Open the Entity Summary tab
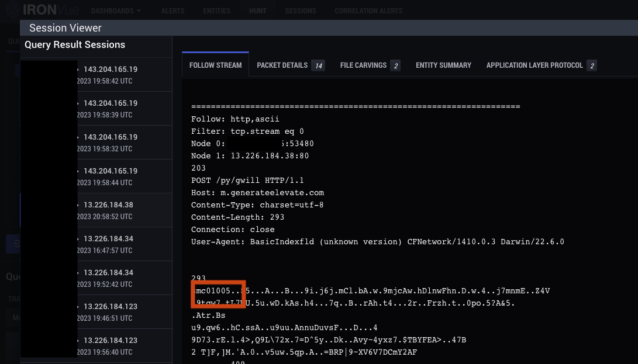The image size is (638, 364). [x=443, y=65]
